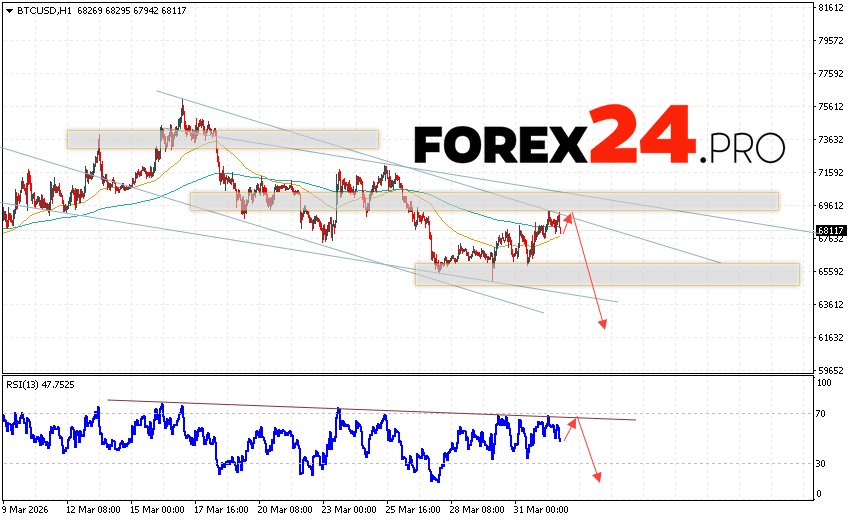This screenshot has height=521, width=854.
Task: Click the red down arrow in RSI panel
Action: click(589, 452)
